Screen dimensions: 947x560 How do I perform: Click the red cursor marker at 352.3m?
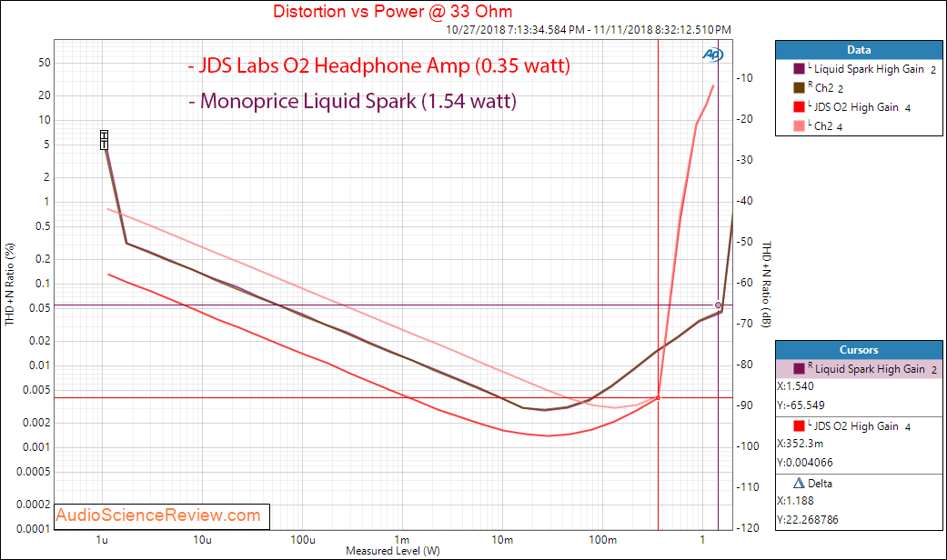(x=659, y=397)
